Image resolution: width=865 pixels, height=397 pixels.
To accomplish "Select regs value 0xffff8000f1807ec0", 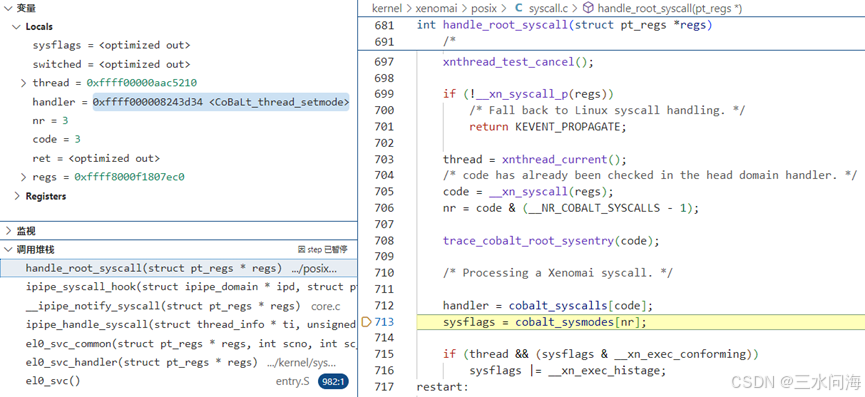I will pos(130,177).
